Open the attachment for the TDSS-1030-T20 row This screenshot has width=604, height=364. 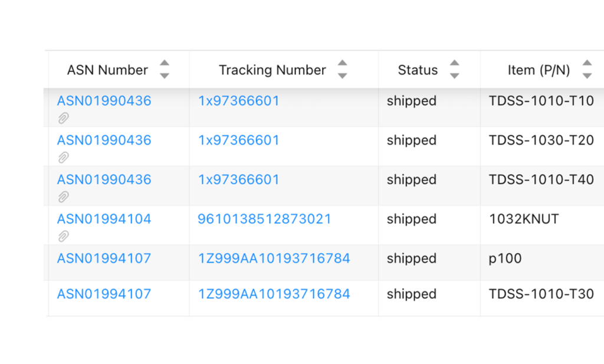[63, 158]
